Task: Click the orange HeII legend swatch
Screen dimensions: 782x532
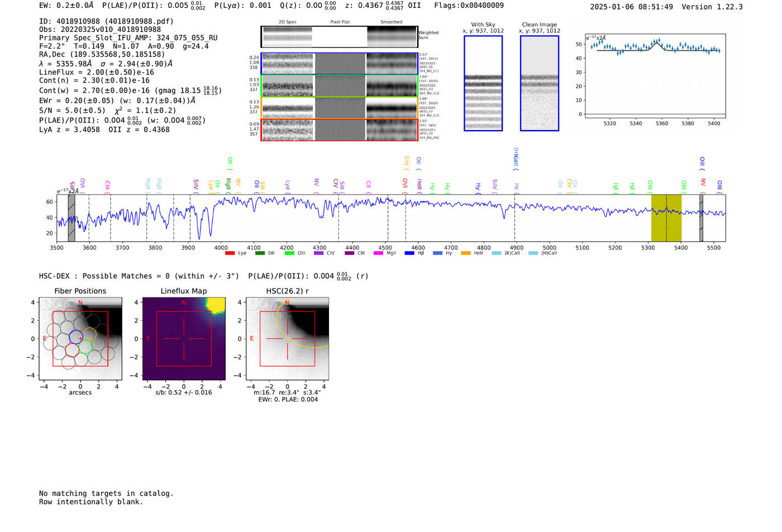Action: 466,253
